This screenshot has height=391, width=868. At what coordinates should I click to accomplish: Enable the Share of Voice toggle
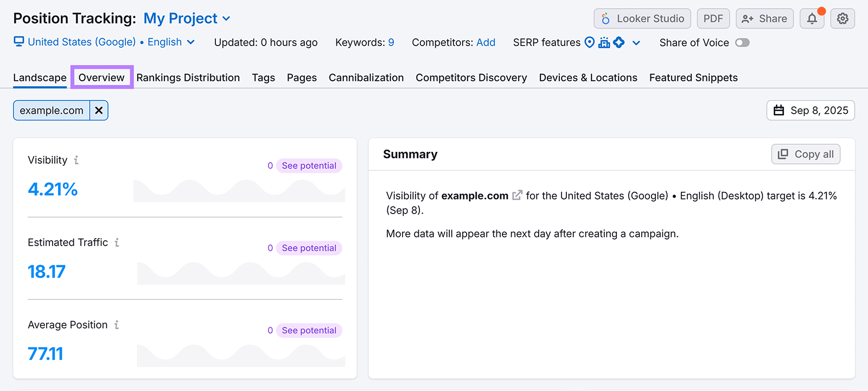click(742, 43)
